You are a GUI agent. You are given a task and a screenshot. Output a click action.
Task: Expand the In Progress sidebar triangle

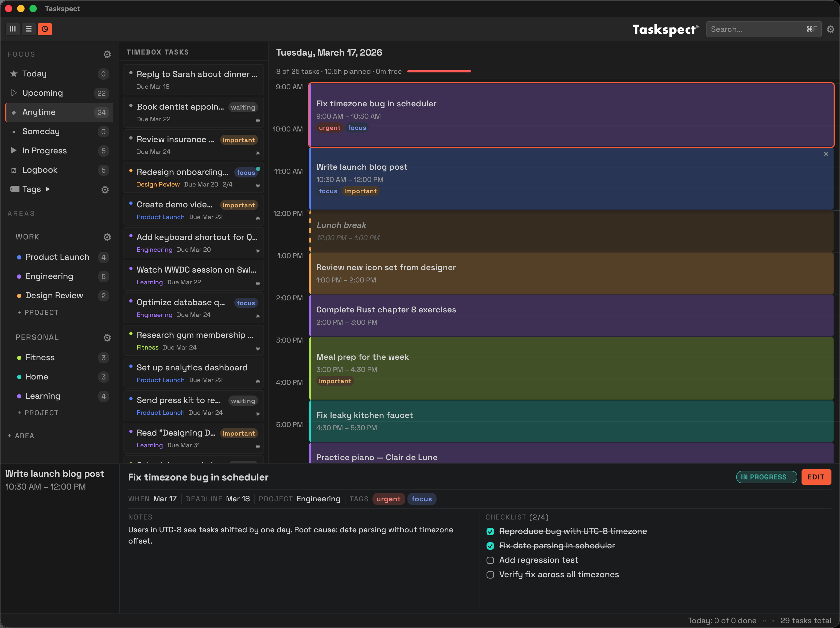[x=13, y=150]
